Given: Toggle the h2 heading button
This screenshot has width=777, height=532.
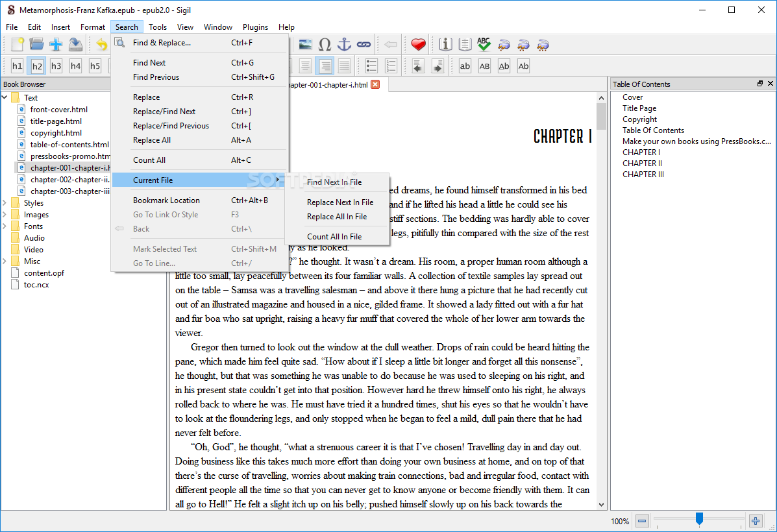Looking at the screenshot, I should point(36,66).
